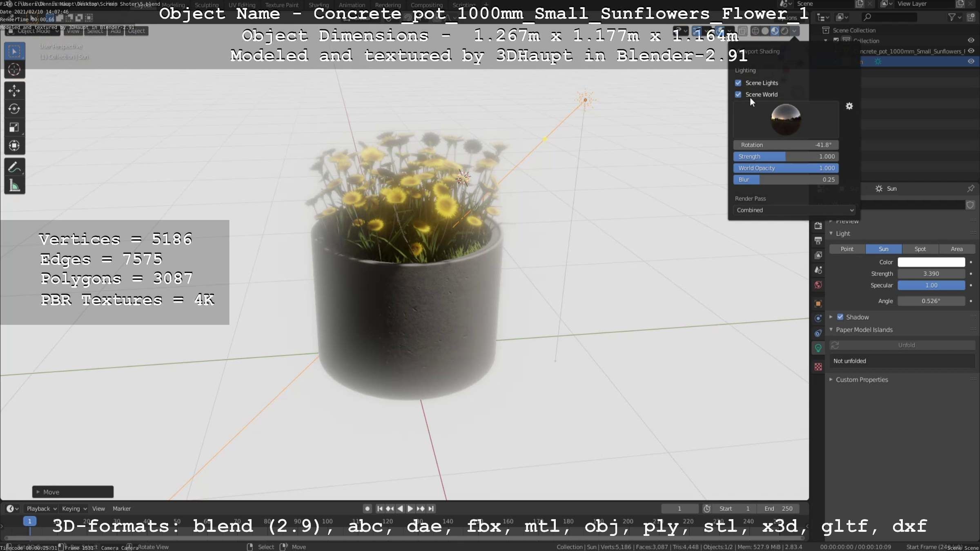Image resolution: width=980 pixels, height=551 pixels.
Task: Open the Render Pass Combined dropdown
Action: [794, 210]
